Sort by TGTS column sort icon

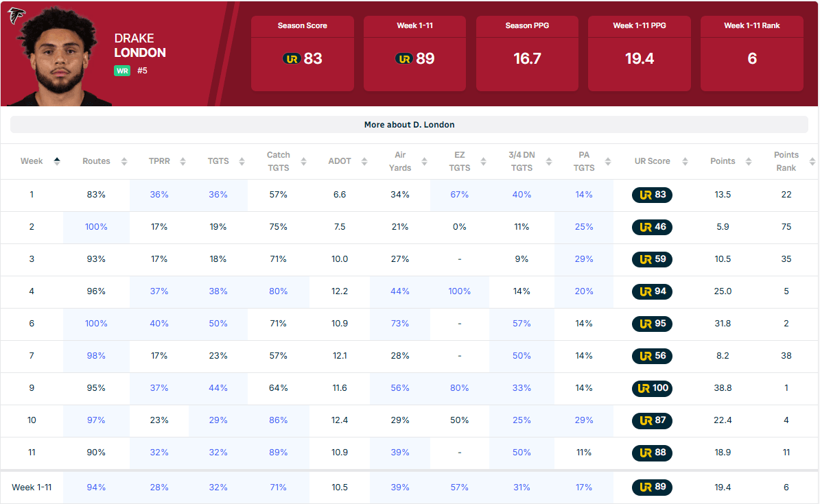coord(242,162)
